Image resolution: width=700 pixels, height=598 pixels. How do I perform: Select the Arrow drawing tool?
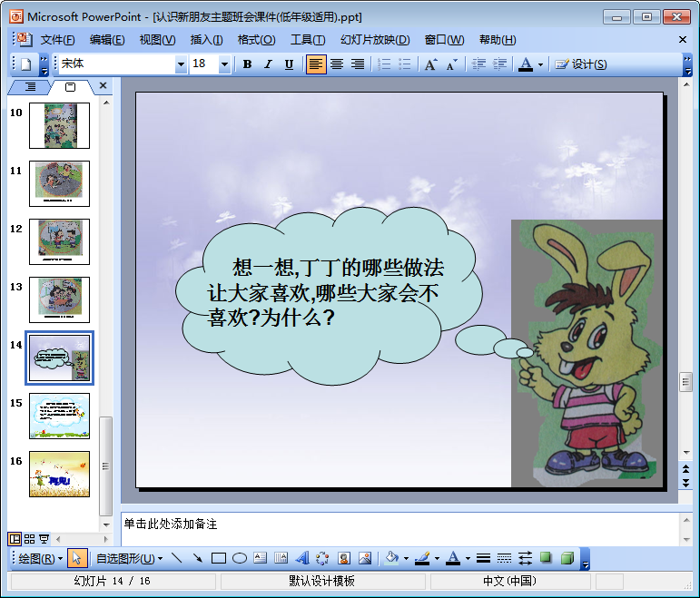click(x=197, y=558)
